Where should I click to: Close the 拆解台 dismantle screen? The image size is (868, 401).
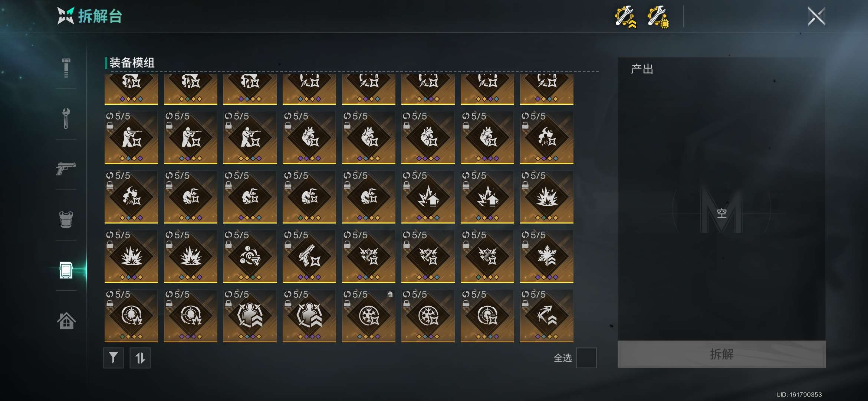tap(816, 16)
